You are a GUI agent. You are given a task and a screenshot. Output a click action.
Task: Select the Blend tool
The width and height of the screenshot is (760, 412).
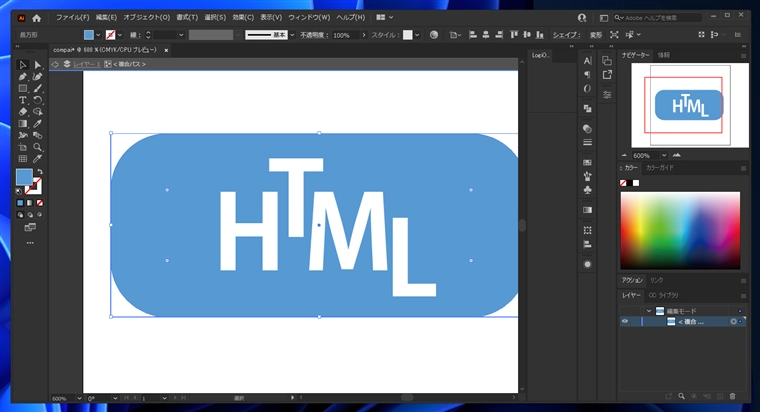click(37, 135)
